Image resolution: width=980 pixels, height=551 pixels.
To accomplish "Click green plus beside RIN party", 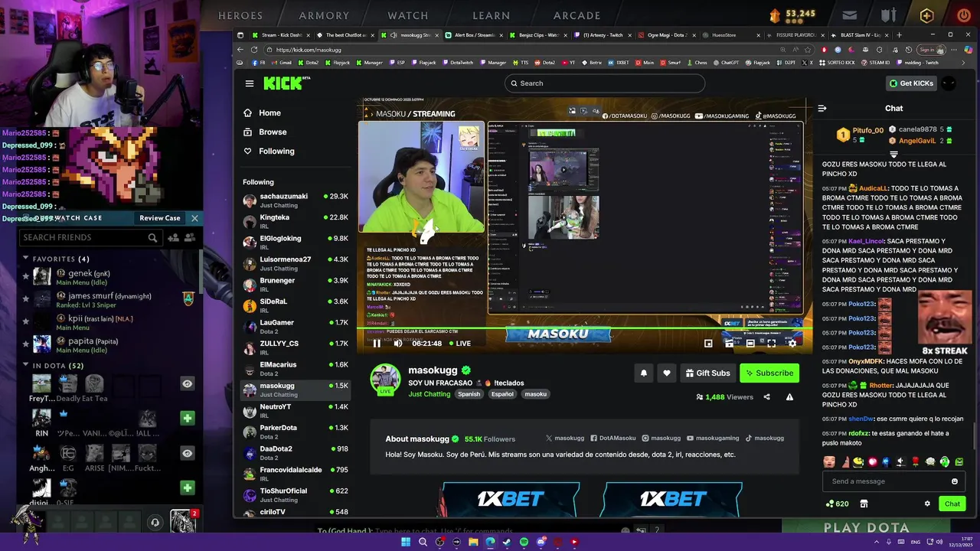I will pyautogui.click(x=187, y=419).
